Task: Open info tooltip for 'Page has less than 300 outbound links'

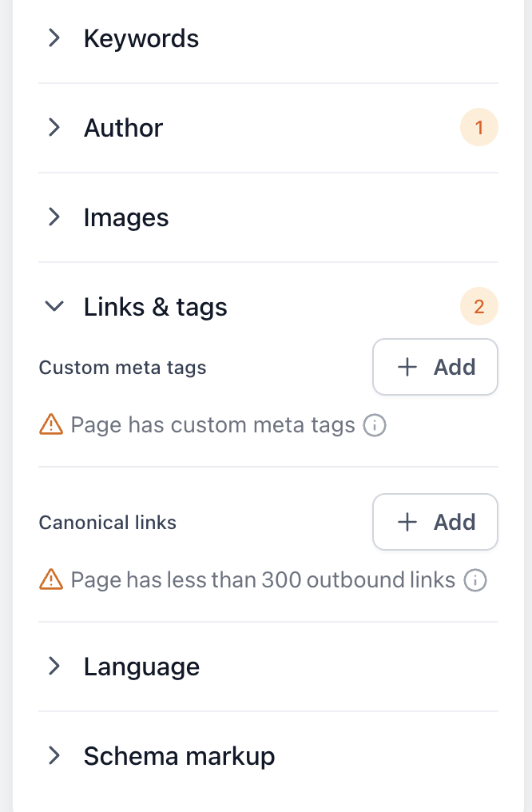Action: coord(475,580)
